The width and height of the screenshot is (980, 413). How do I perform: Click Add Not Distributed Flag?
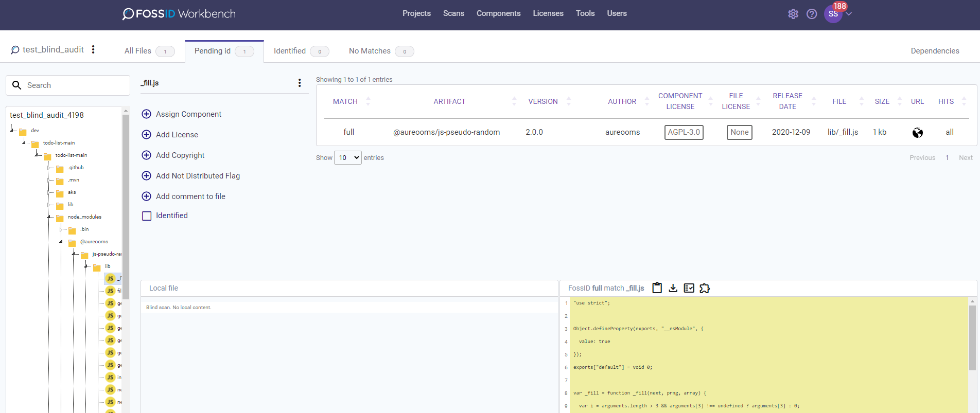click(198, 176)
